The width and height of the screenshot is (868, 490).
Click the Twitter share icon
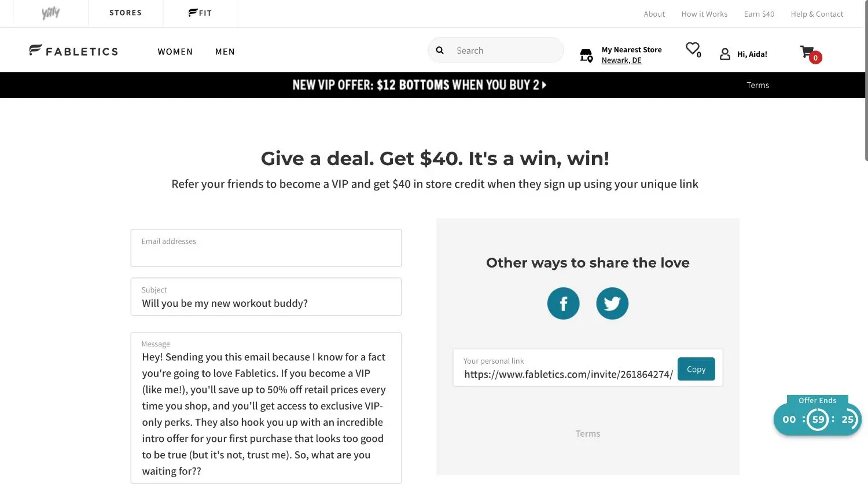click(x=612, y=303)
